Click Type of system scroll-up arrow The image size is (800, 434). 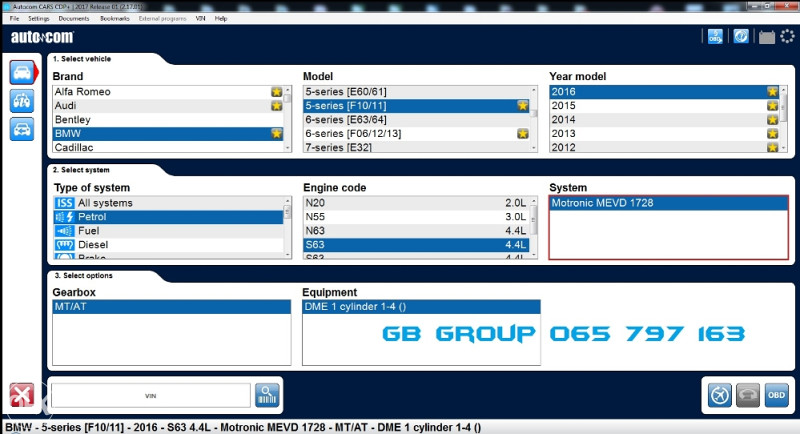[x=288, y=201]
